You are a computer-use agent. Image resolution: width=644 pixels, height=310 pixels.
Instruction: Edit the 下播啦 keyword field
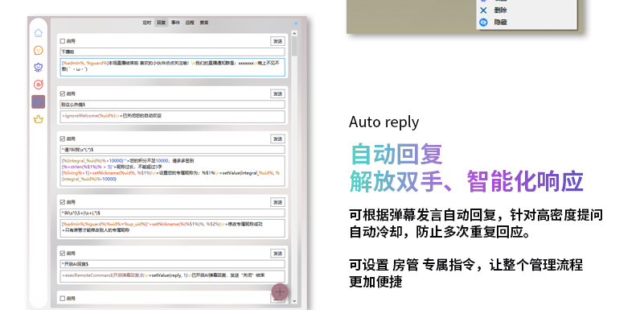tap(173, 52)
